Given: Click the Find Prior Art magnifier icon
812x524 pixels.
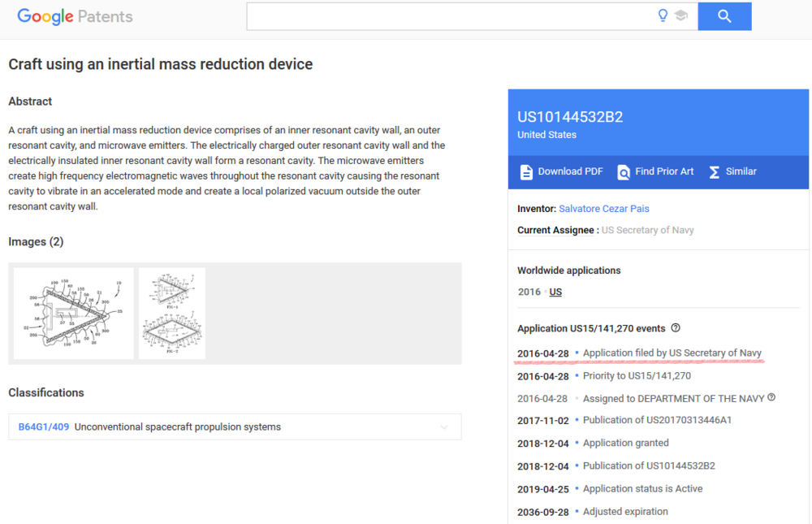Looking at the screenshot, I should click(624, 172).
